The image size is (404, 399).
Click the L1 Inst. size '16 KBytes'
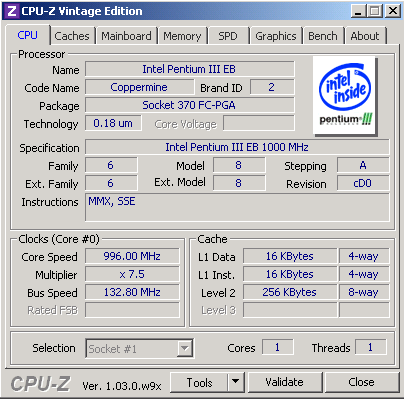point(290,274)
